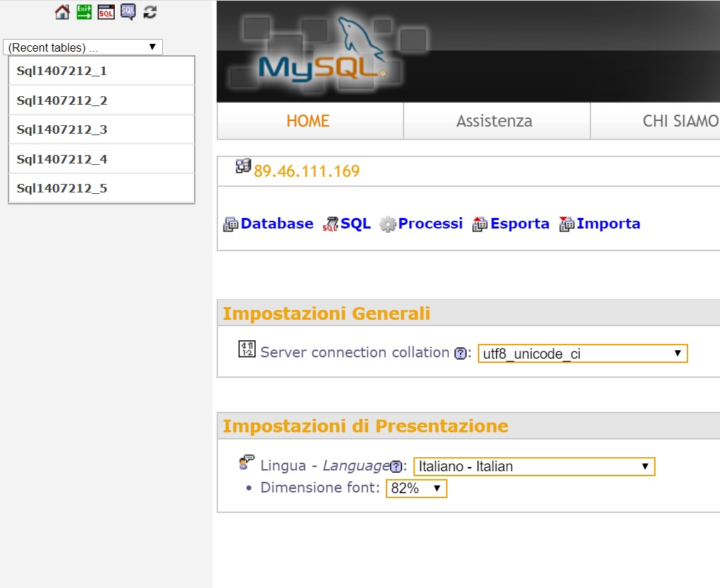720x588 pixels.
Task: Click the Home house icon in sidebar
Action: (x=62, y=12)
